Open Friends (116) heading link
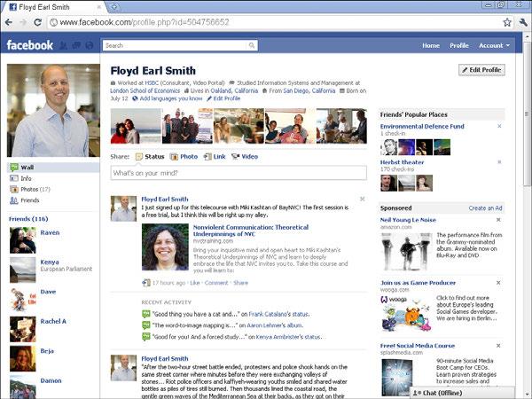This screenshot has width=532, height=399. pyautogui.click(x=28, y=219)
